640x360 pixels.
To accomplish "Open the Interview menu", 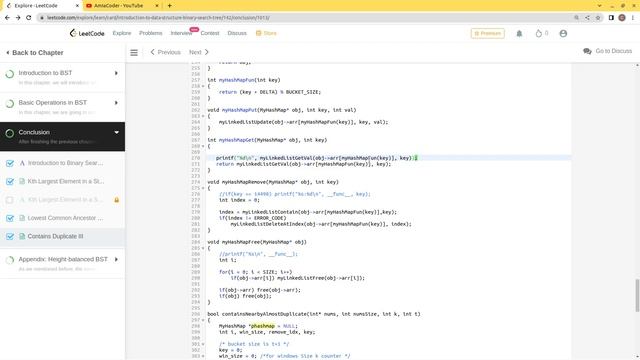I will point(181,33).
